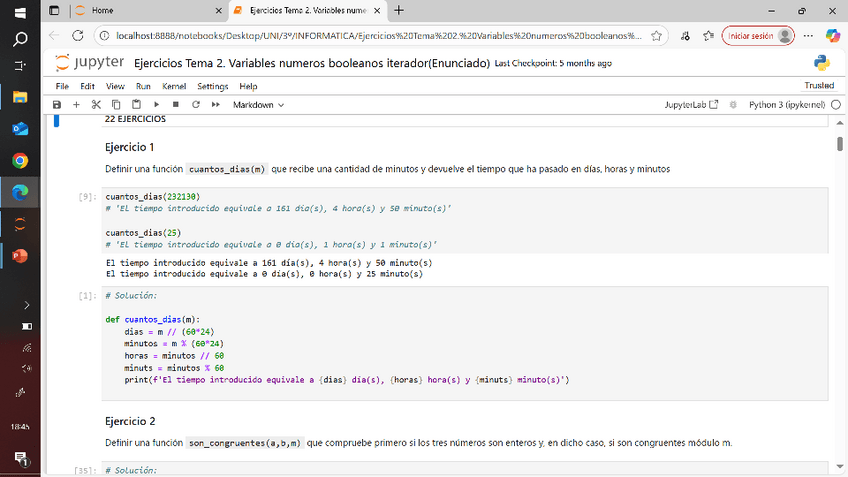848x477 pixels.
Task: Open the Settings menu
Action: click(x=212, y=86)
